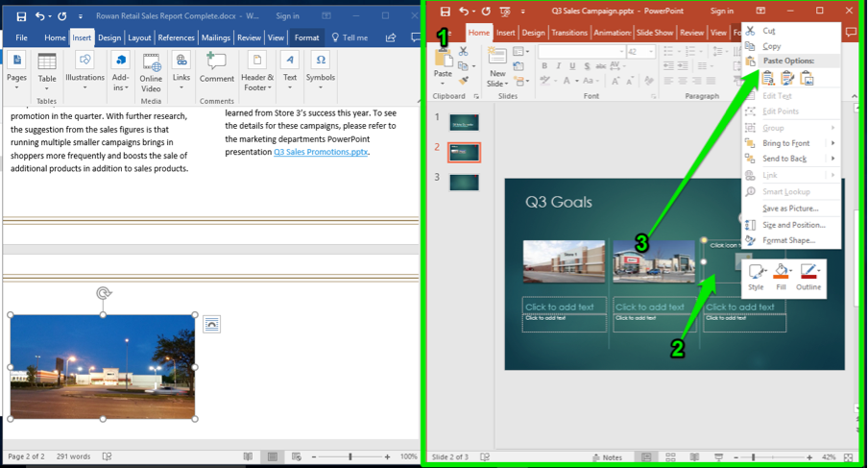Click the Save icon in Word title bar
868x468 pixels.
click(21, 16)
